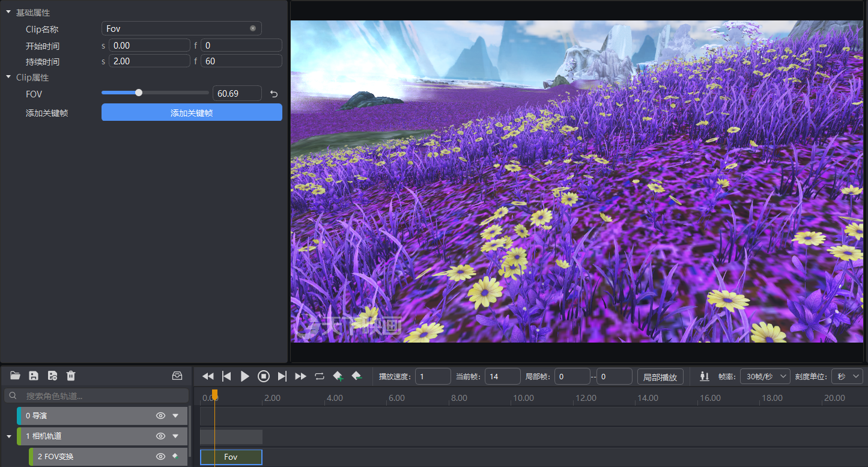The height and width of the screenshot is (467, 868).
Task: Clear the Clip名称 field with the x icon
Action: click(x=253, y=28)
